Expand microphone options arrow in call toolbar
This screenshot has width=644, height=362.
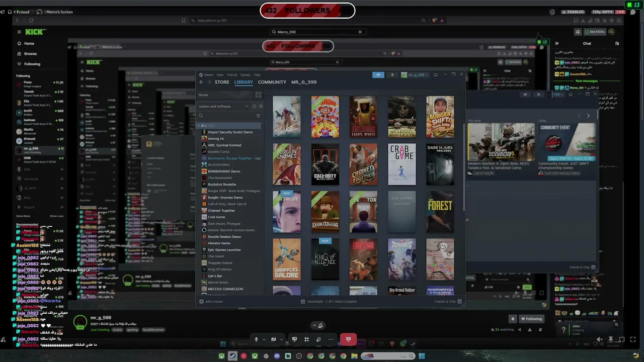pyautogui.click(x=264, y=339)
